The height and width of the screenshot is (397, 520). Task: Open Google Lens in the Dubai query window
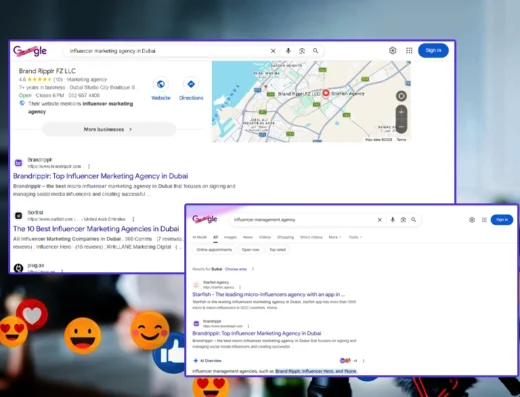tap(302, 51)
